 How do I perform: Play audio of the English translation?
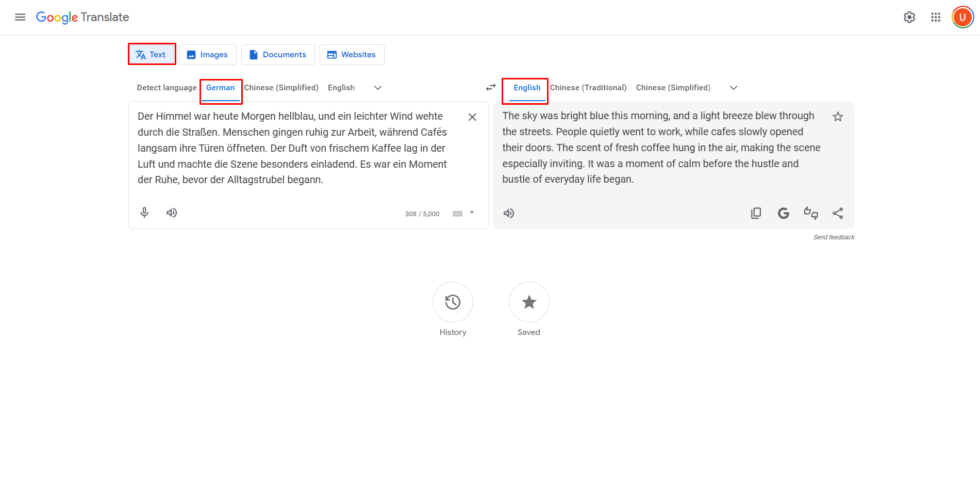[508, 213]
